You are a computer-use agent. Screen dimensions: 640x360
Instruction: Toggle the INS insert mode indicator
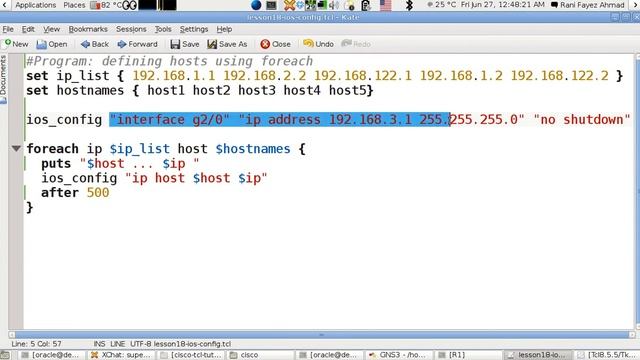99,344
